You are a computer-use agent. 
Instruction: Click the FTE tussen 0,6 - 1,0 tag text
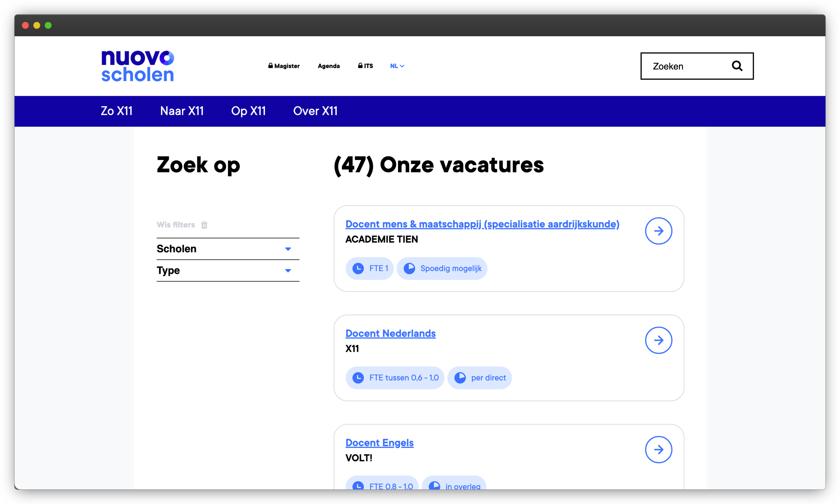coord(404,378)
